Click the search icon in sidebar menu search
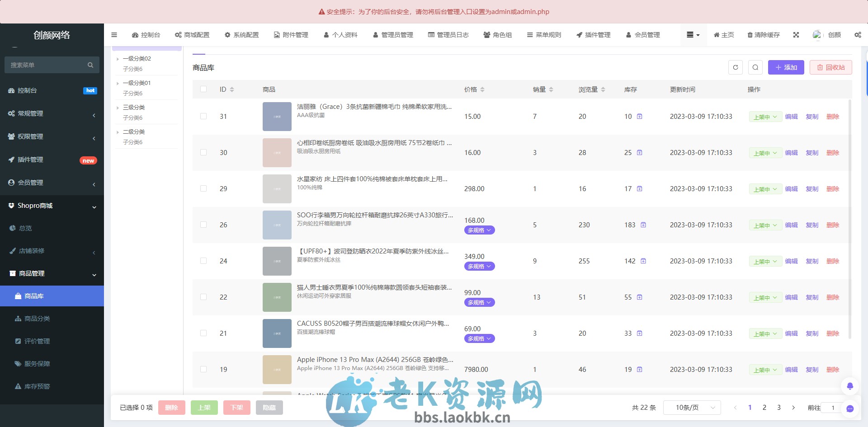Viewport: 868px width, 427px height. [x=90, y=65]
